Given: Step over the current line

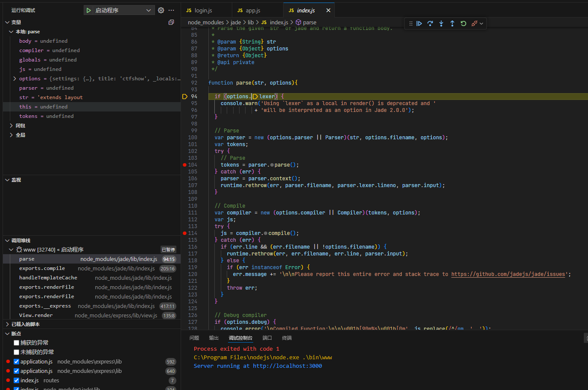Looking at the screenshot, I should coord(430,23).
